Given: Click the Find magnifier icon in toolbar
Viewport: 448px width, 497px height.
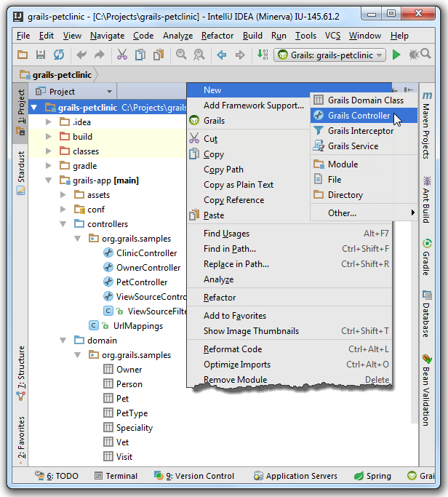Looking at the screenshot, I should [182, 55].
